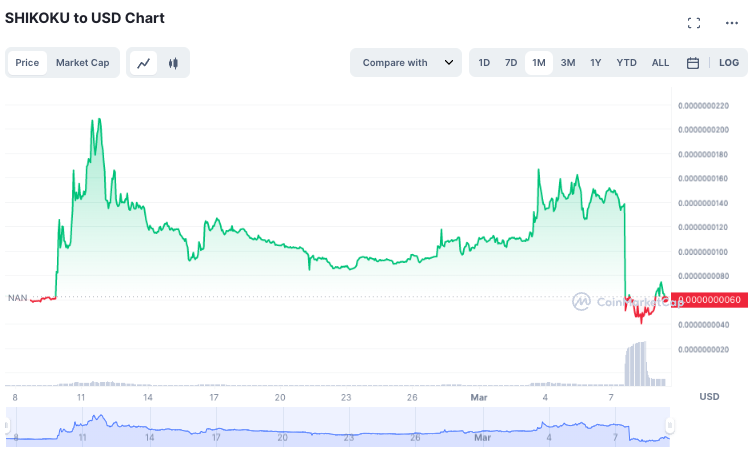This screenshot has height=457, width=755.
Task: Switch to line chart view icon
Action: click(143, 63)
